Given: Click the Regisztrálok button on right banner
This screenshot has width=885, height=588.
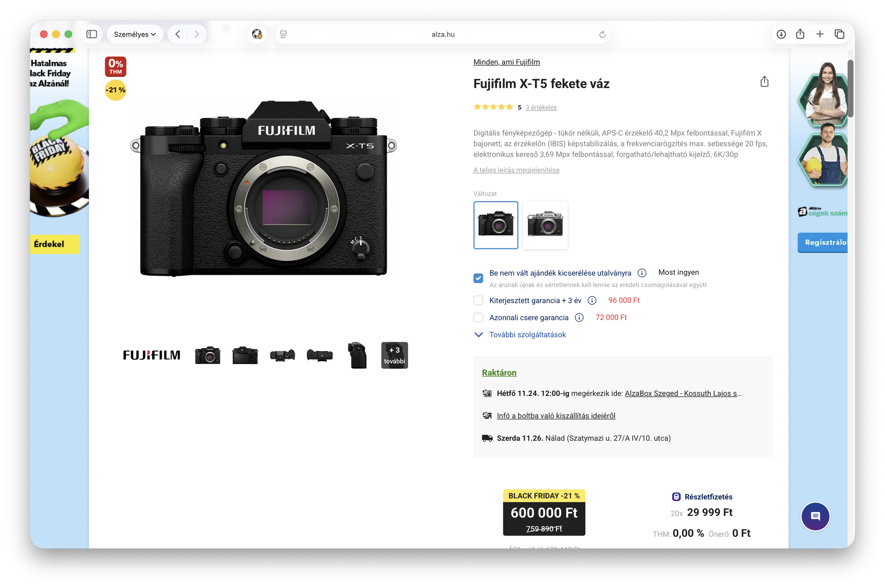Looking at the screenshot, I should 823,242.
